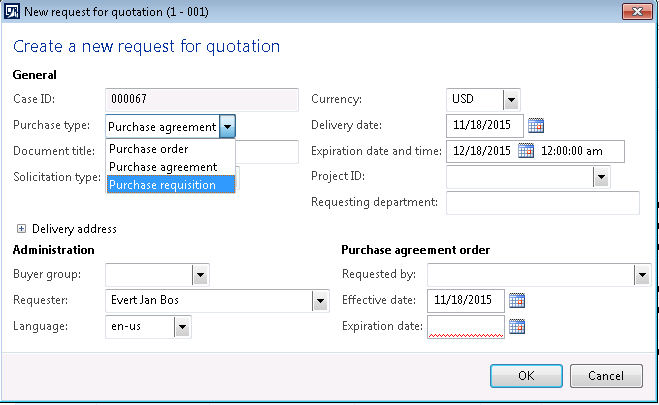Screen dimensions: 659x405
Task: Click the window icon in title bar
Action: 12,12
